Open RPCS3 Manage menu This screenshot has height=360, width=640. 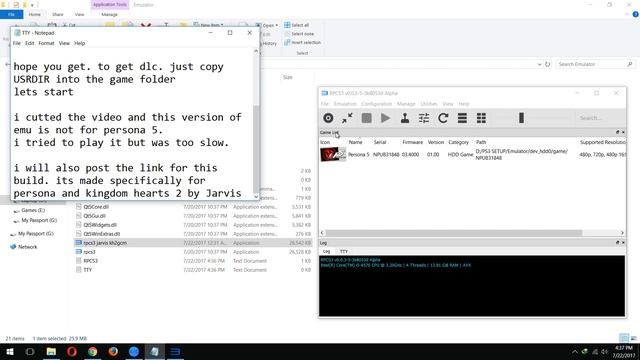pyautogui.click(x=406, y=104)
